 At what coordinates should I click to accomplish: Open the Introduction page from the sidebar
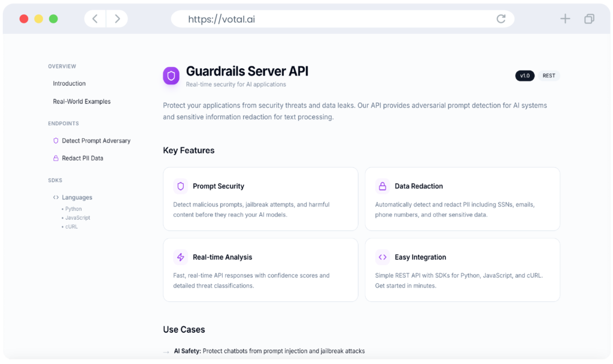point(69,83)
